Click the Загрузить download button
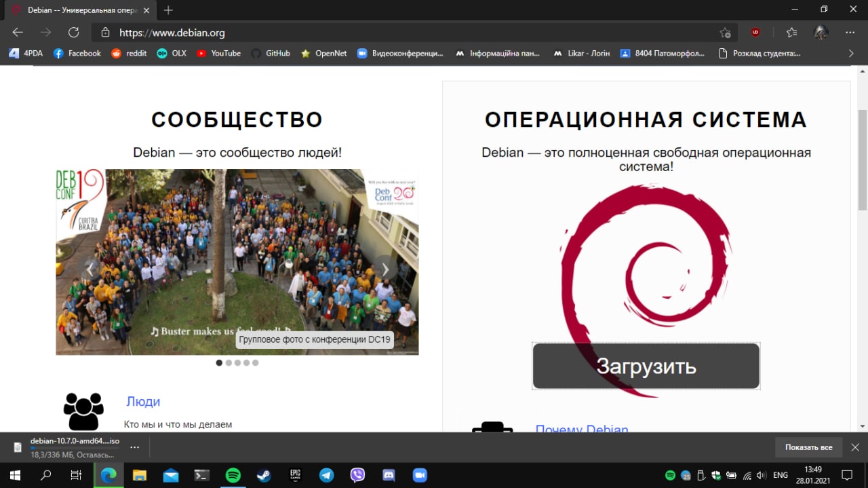 tap(646, 366)
